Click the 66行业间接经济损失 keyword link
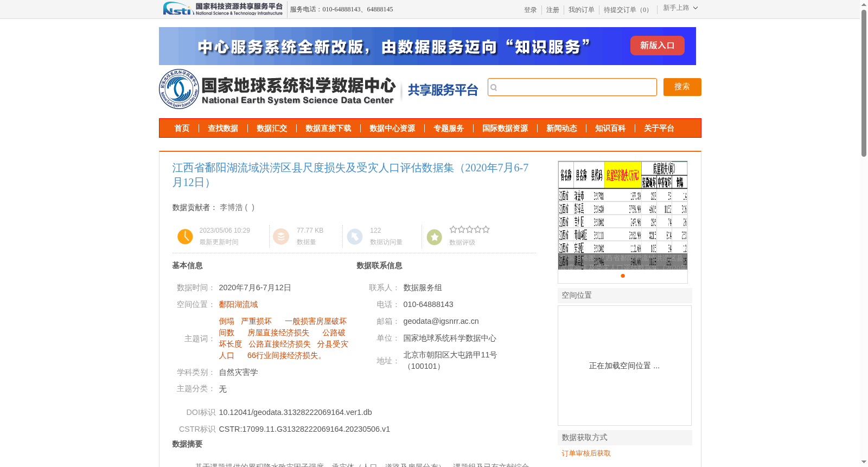The width and height of the screenshot is (868, 467). [285, 355]
